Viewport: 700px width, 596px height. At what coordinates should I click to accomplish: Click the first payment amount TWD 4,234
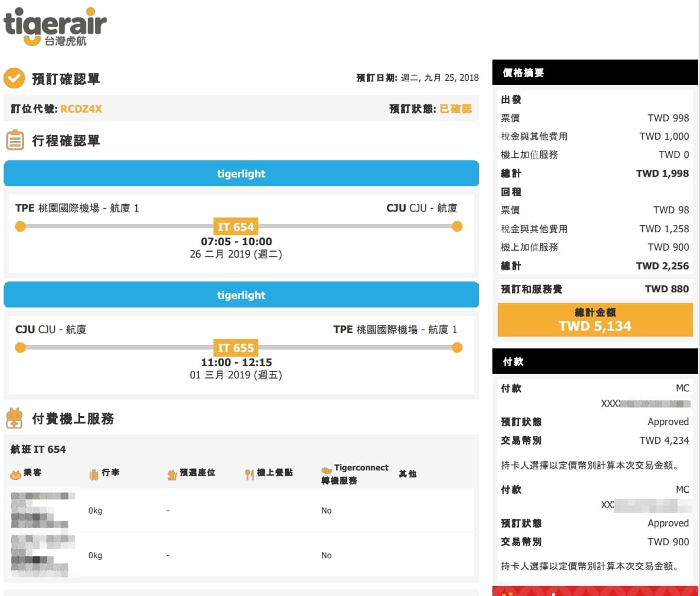tap(664, 440)
